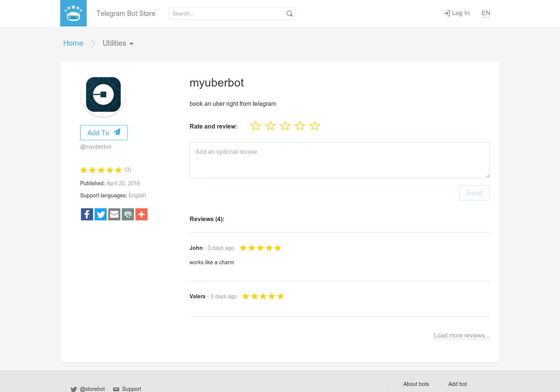Click the search magnifier icon
The width and height of the screenshot is (560, 392).
(289, 14)
